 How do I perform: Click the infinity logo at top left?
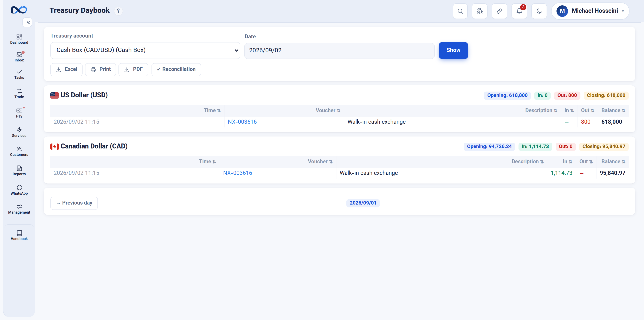click(x=19, y=10)
